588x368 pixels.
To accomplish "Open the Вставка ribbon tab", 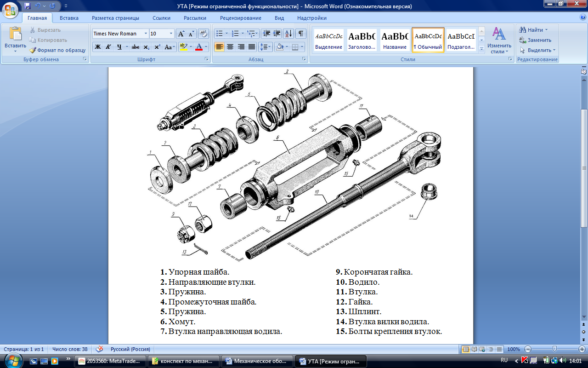I will [x=69, y=18].
